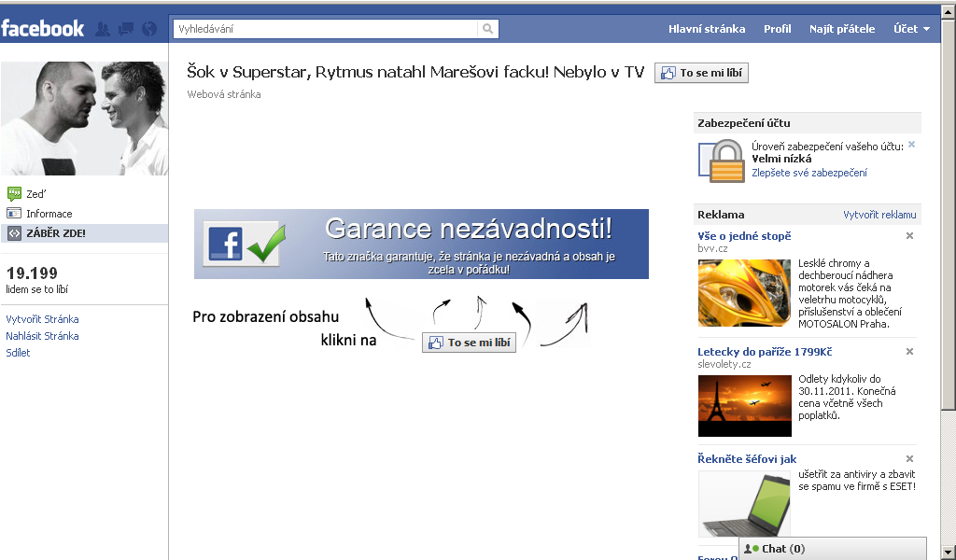The height and width of the screenshot is (560, 956).
Task: Click the green laptop ad image
Action: click(744, 503)
